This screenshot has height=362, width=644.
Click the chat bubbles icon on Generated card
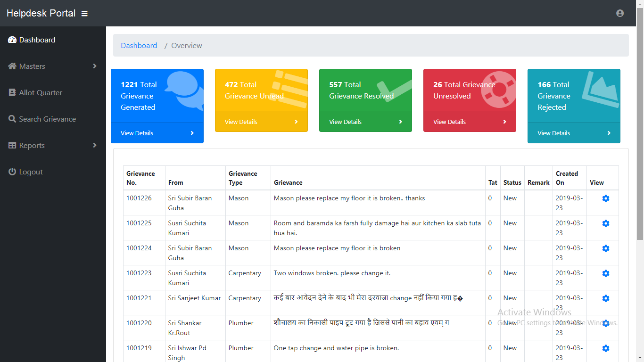(184, 90)
